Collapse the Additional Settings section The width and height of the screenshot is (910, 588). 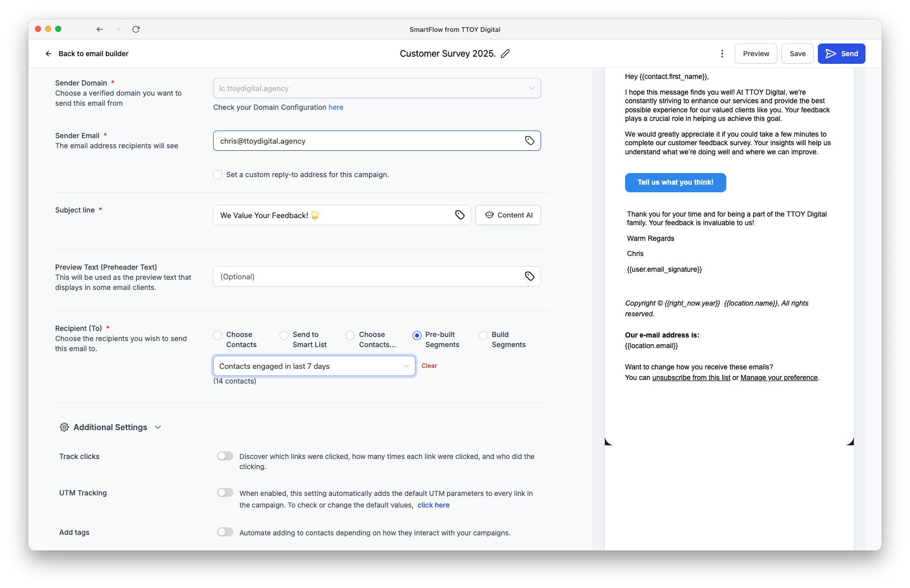click(158, 427)
